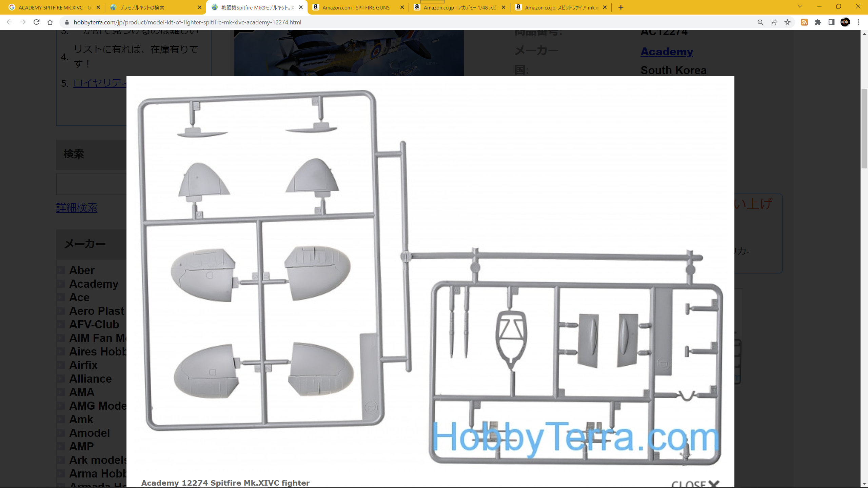Image resolution: width=868 pixels, height=488 pixels.
Task: Expand the Airfix bullet arrow
Action: (61, 365)
